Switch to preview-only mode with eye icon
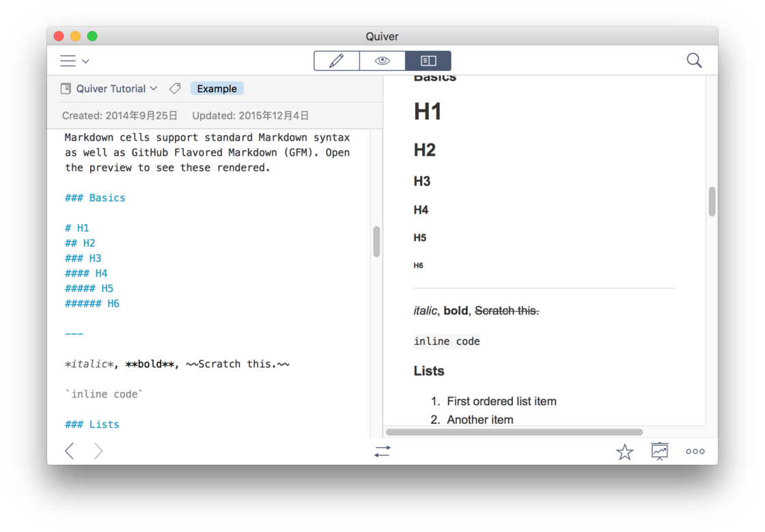 [x=382, y=61]
